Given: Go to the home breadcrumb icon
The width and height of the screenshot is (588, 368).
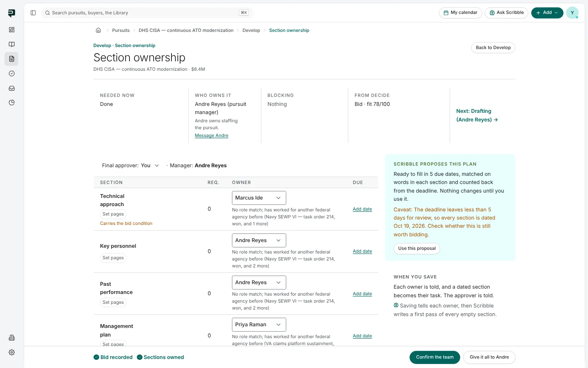Looking at the screenshot, I should [x=98, y=30].
